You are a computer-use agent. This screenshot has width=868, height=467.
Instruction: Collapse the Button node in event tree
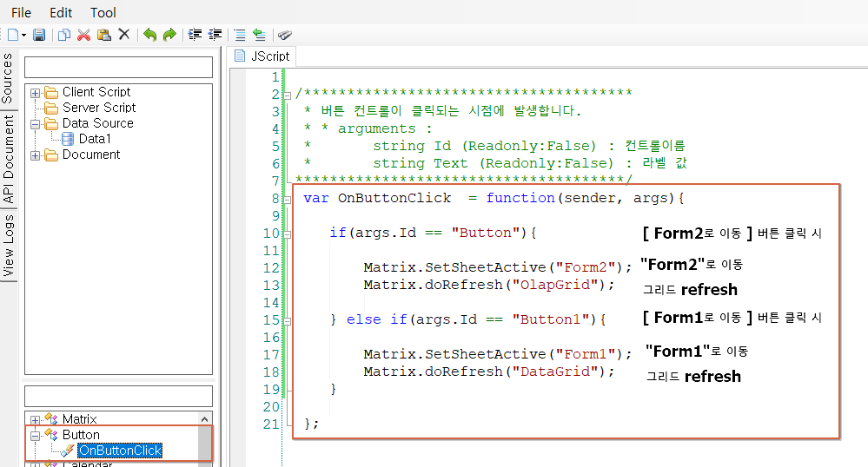(x=35, y=435)
